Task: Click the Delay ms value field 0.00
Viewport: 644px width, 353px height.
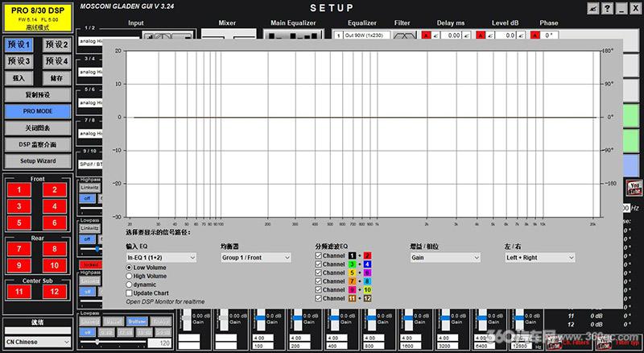Action: point(451,35)
